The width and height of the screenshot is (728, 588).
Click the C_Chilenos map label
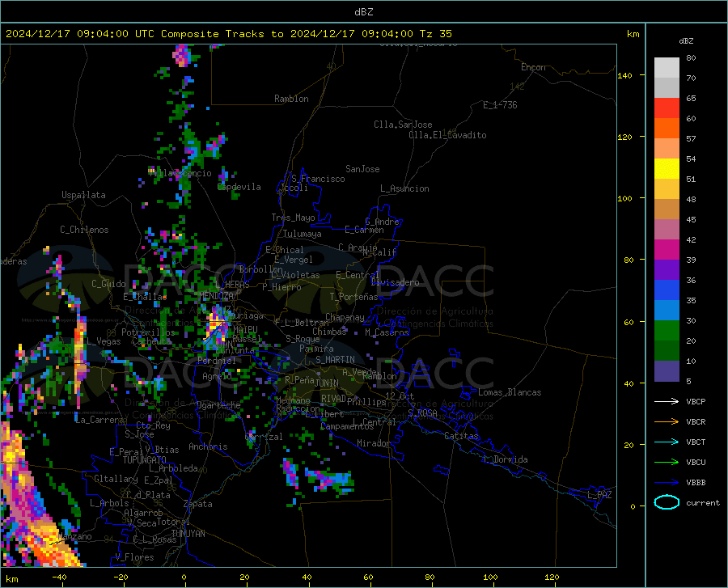click(84, 230)
